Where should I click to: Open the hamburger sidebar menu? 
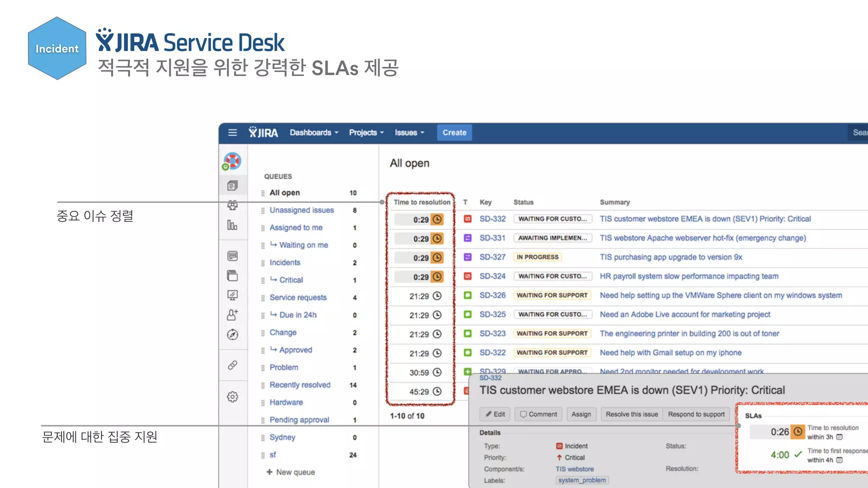(x=232, y=133)
